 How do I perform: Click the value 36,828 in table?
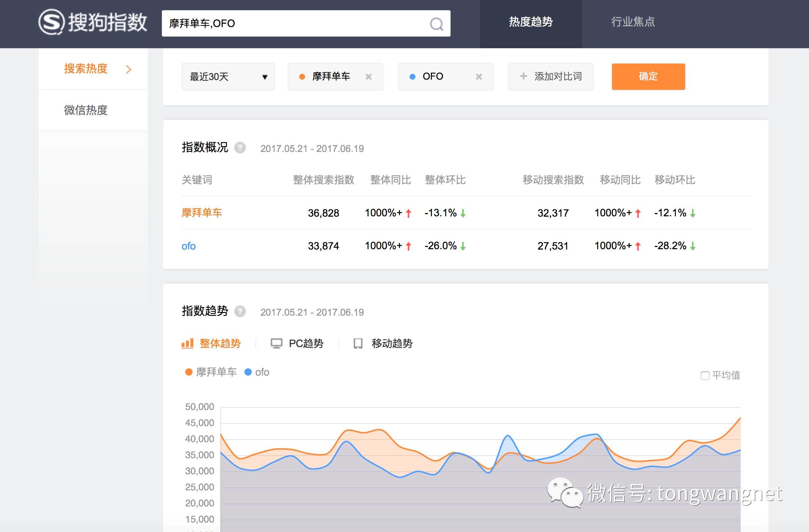[323, 213]
